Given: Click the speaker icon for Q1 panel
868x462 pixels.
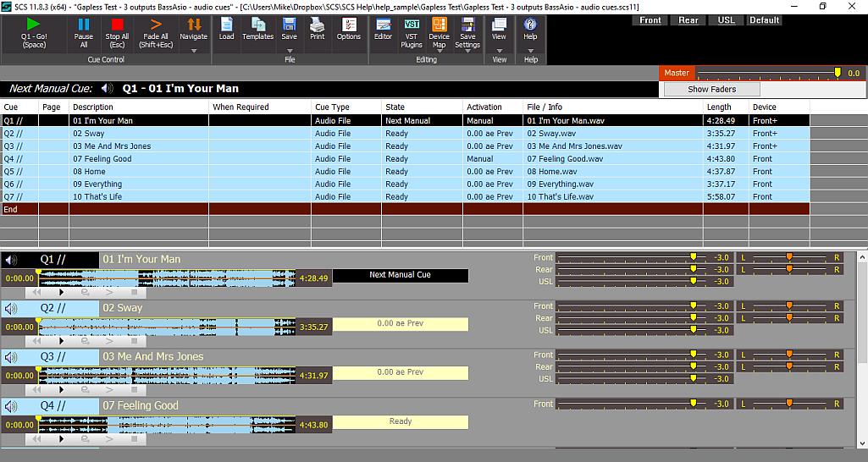Looking at the screenshot, I should 11,260.
